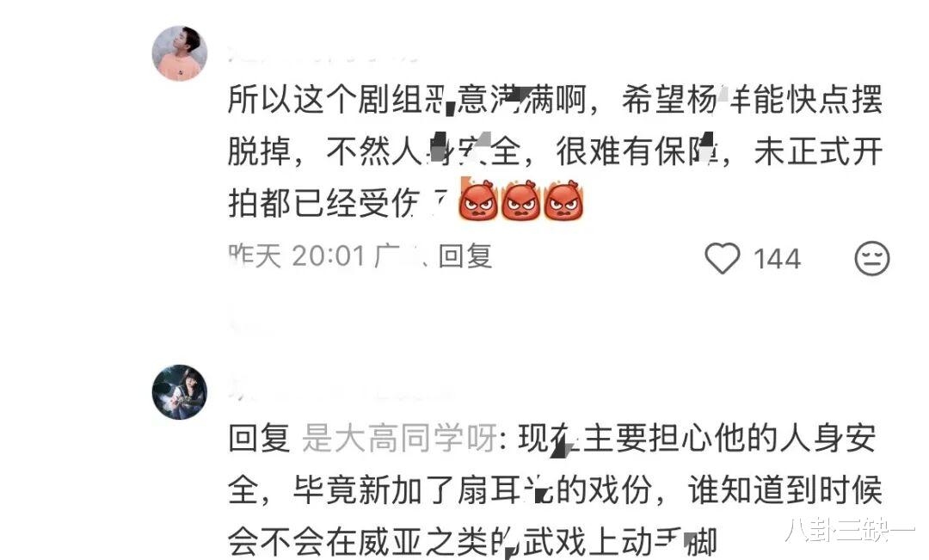Image resolution: width=929 pixels, height=560 pixels.
Task: Select the reply text starting 现在主要担心
Action: (555, 489)
